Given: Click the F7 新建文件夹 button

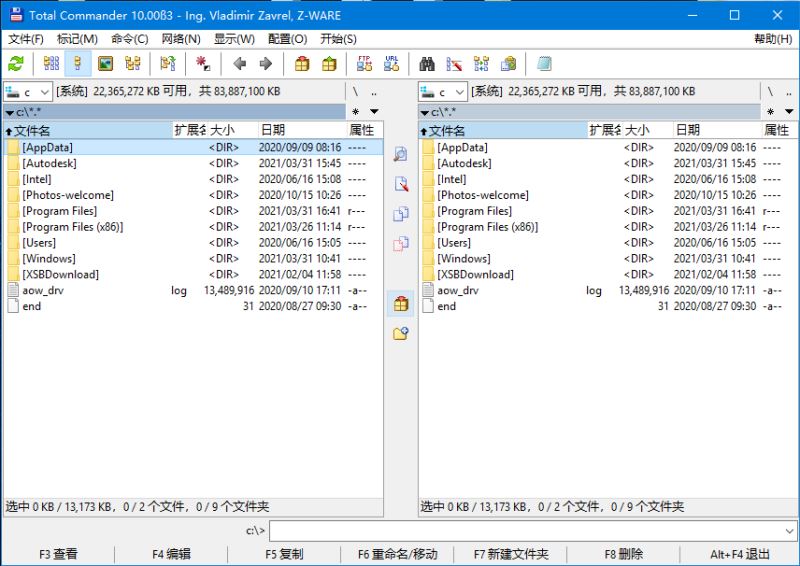Looking at the screenshot, I should 511,554.
